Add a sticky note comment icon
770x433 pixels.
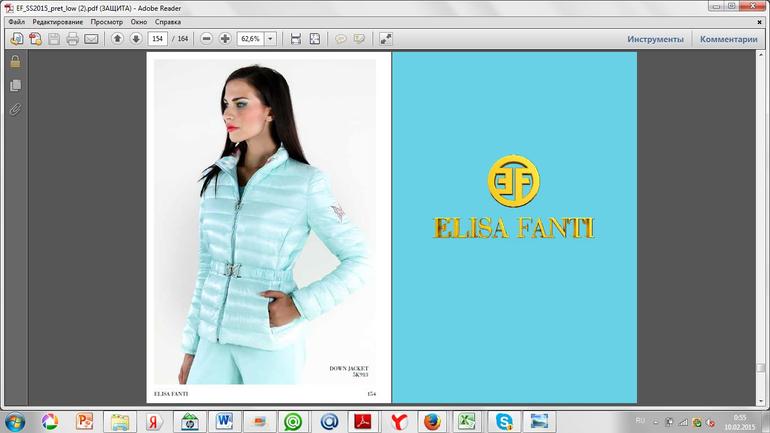click(x=340, y=39)
